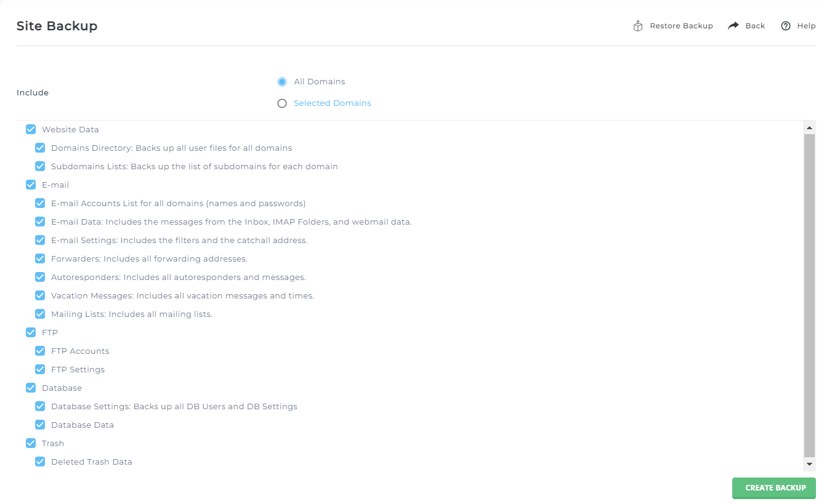
Task: Click the Website Data label text
Action: [x=70, y=130]
